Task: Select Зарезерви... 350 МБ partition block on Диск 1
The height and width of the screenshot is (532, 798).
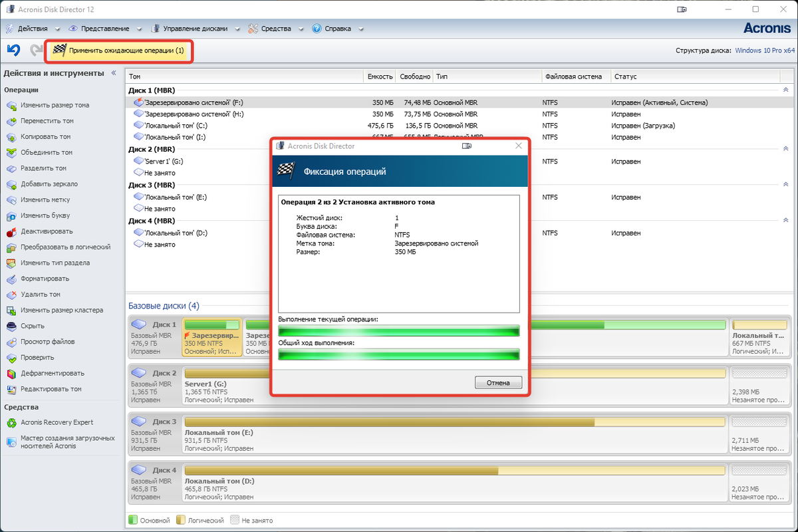Action: 212,336
